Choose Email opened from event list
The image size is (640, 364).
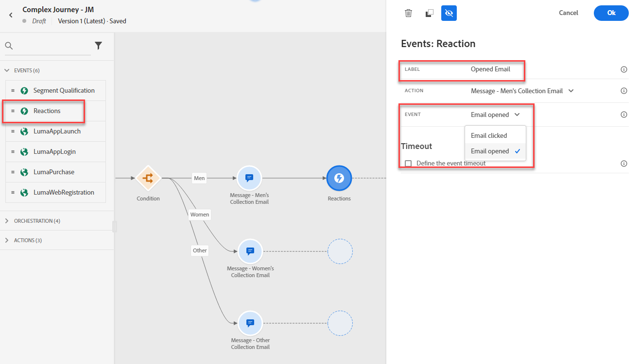click(495, 151)
